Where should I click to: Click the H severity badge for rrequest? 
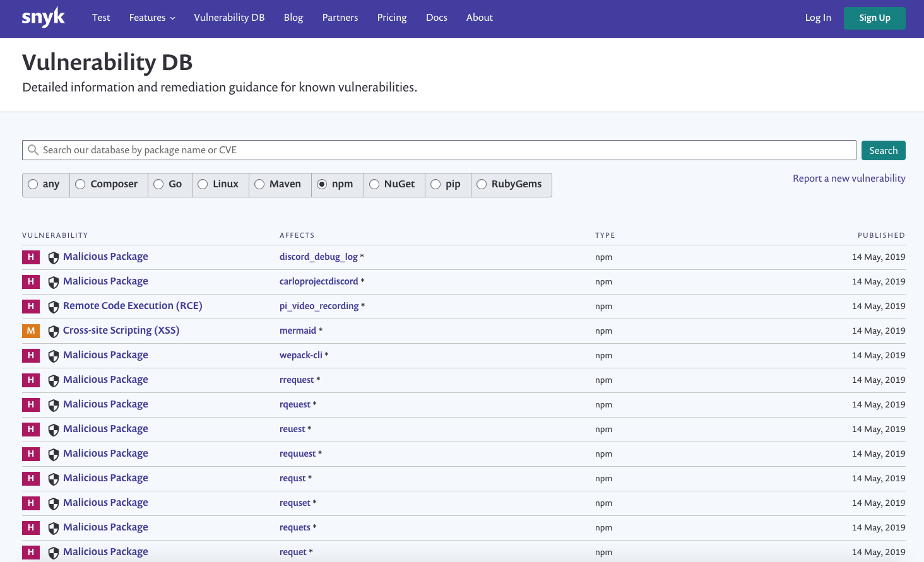point(31,380)
